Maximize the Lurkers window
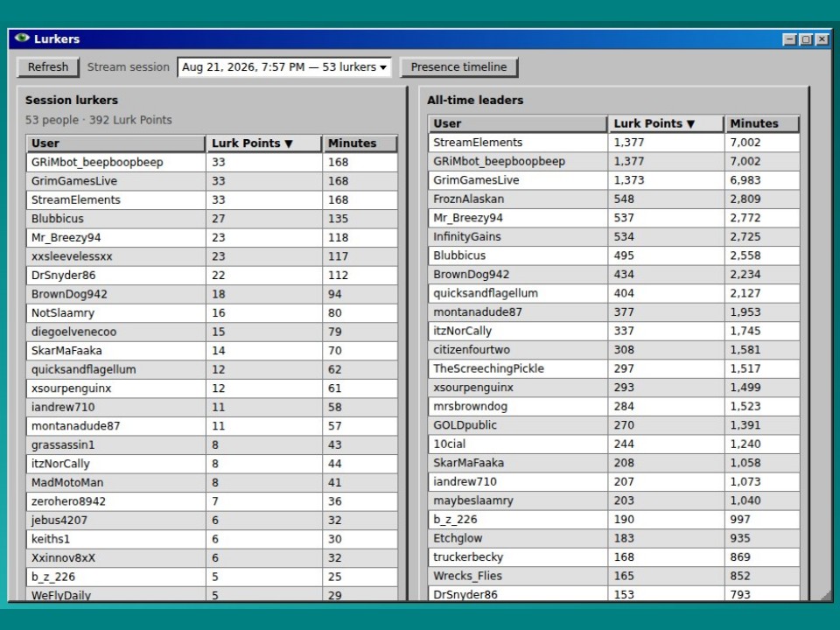 806,39
